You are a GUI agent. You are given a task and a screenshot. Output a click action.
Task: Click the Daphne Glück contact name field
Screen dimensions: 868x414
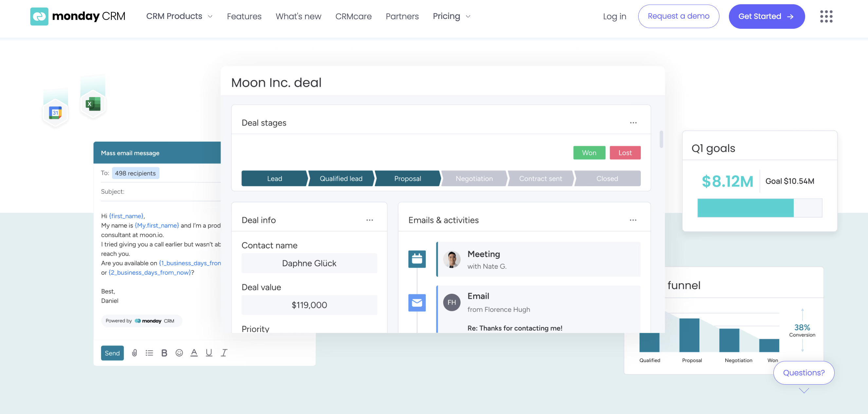click(309, 263)
